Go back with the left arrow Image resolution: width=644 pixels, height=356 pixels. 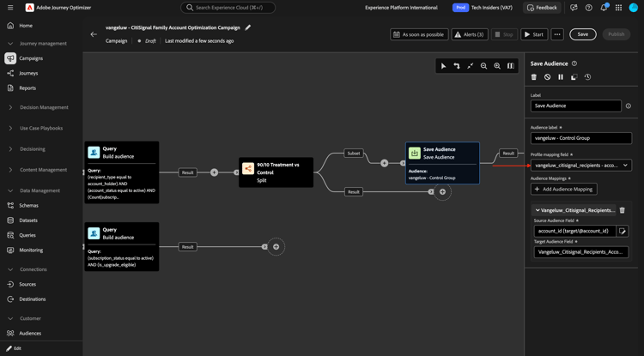click(94, 34)
